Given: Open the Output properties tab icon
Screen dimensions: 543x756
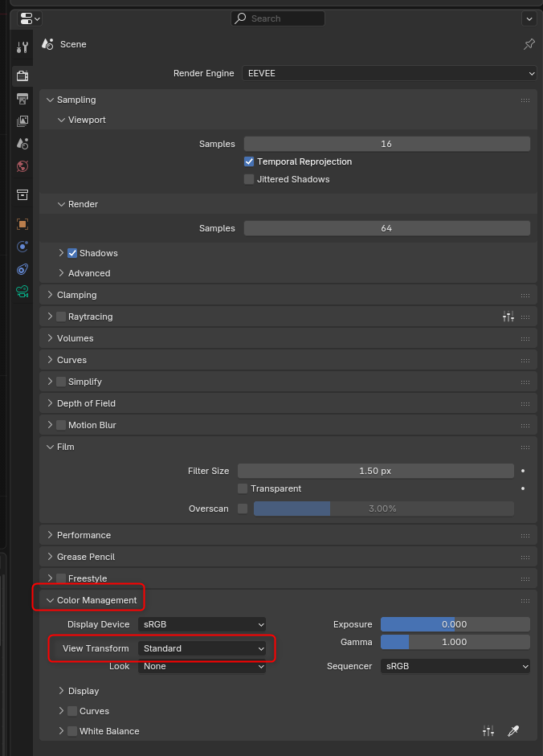Looking at the screenshot, I should tap(22, 99).
